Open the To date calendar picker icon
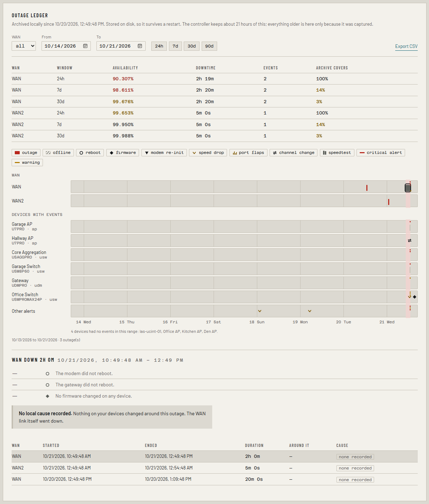The image size is (429, 504). tap(140, 46)
